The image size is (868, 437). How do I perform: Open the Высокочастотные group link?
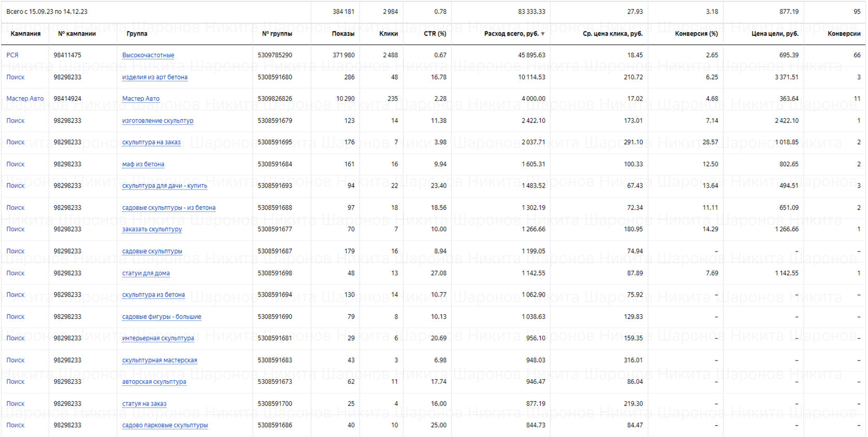pyautogui.click(x=148, y=55)
